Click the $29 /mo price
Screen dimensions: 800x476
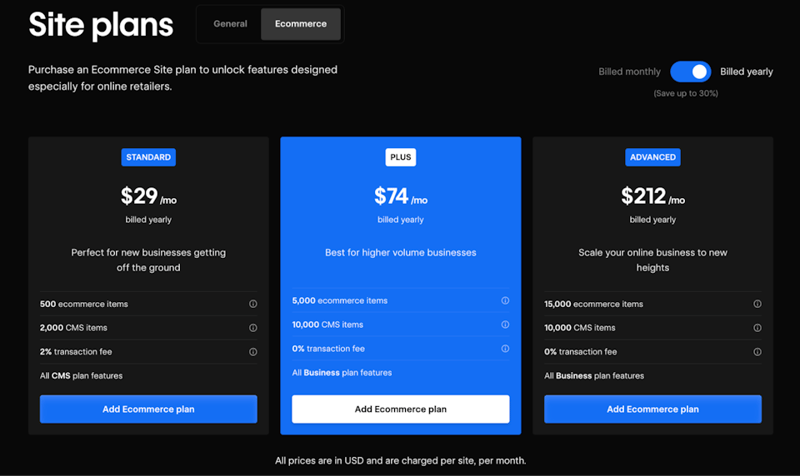(x=148, y=196)
